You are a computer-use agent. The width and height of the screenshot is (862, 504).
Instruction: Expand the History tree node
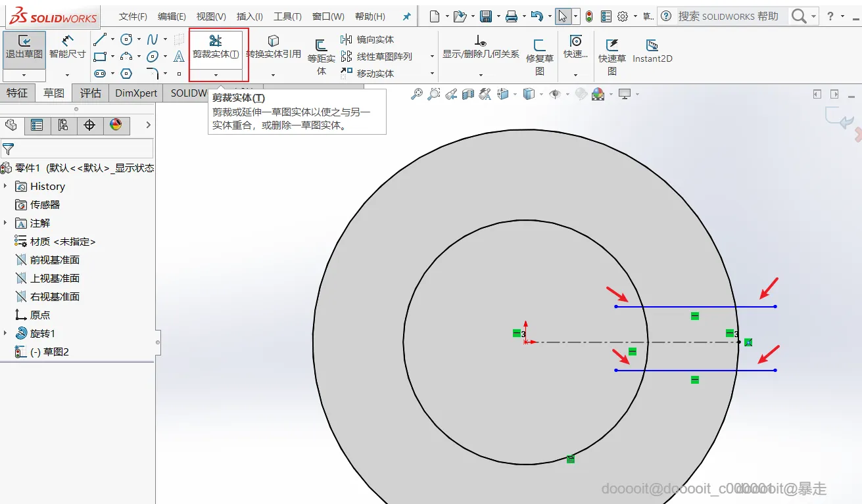tap(5, 187)
